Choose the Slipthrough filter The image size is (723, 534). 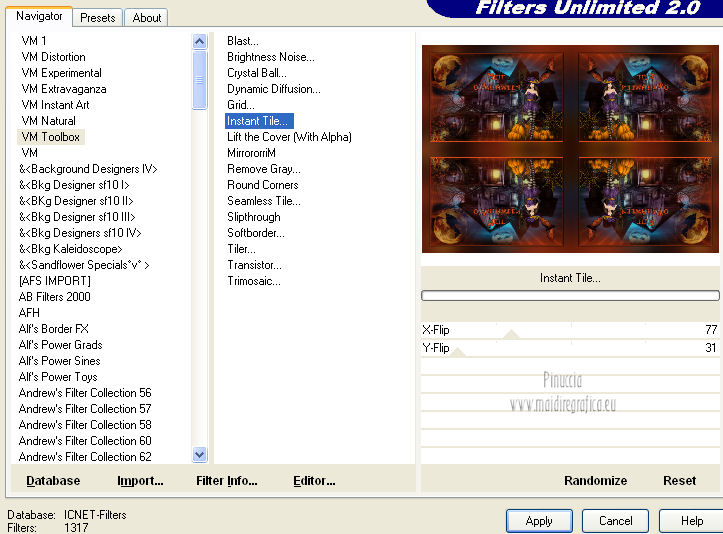(x=254, y=217)
